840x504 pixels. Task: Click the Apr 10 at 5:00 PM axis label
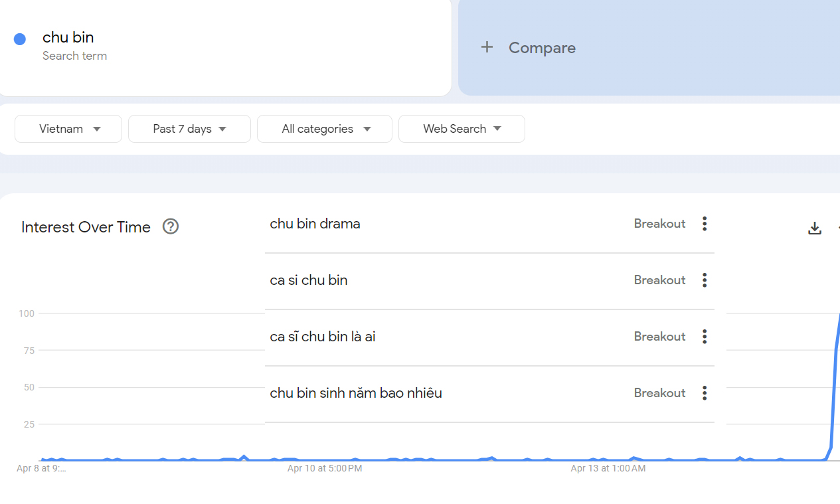(x=325, y=469)
